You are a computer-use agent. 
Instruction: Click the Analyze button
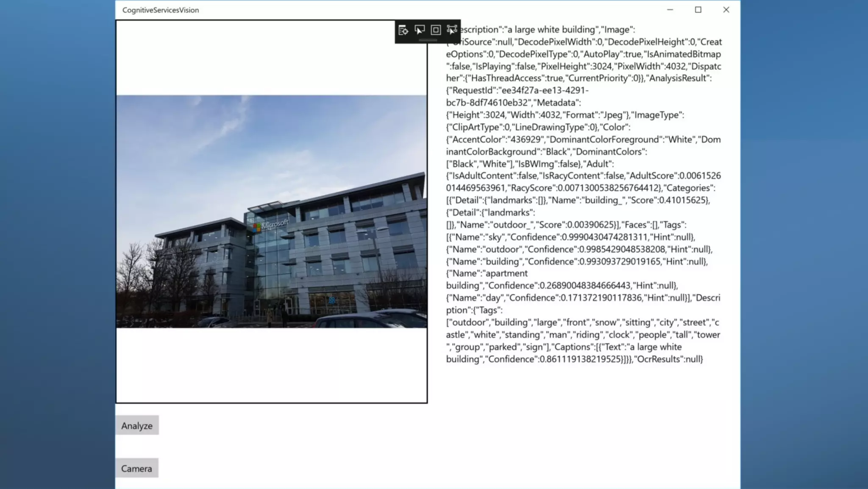[137, 425]
